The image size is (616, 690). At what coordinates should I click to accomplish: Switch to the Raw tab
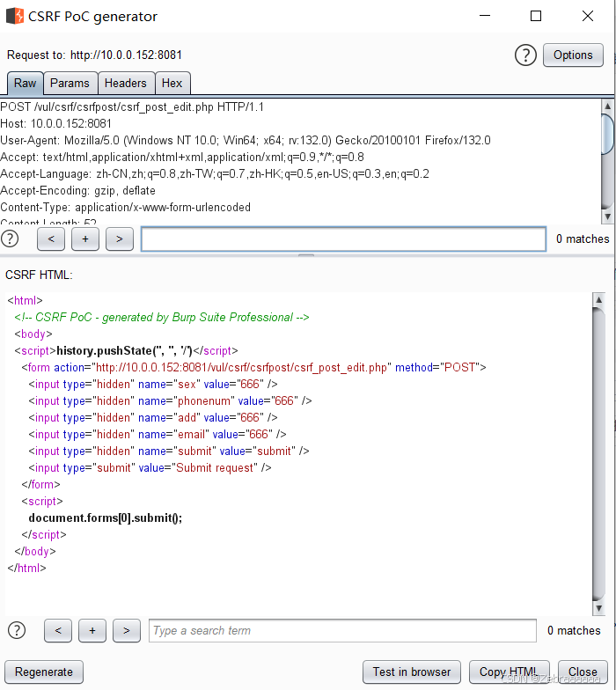[25, 83]
